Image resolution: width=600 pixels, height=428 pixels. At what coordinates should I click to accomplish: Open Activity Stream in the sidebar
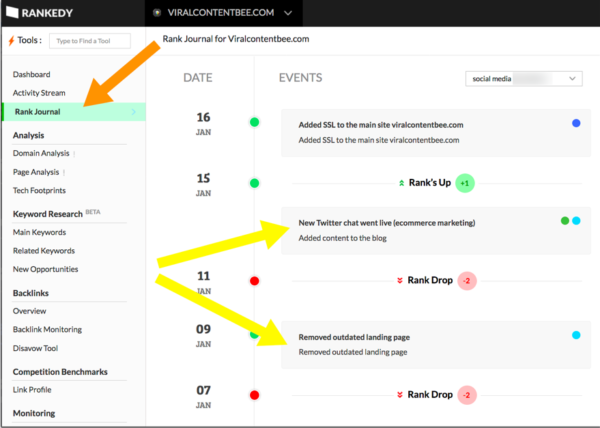point(39,93)
